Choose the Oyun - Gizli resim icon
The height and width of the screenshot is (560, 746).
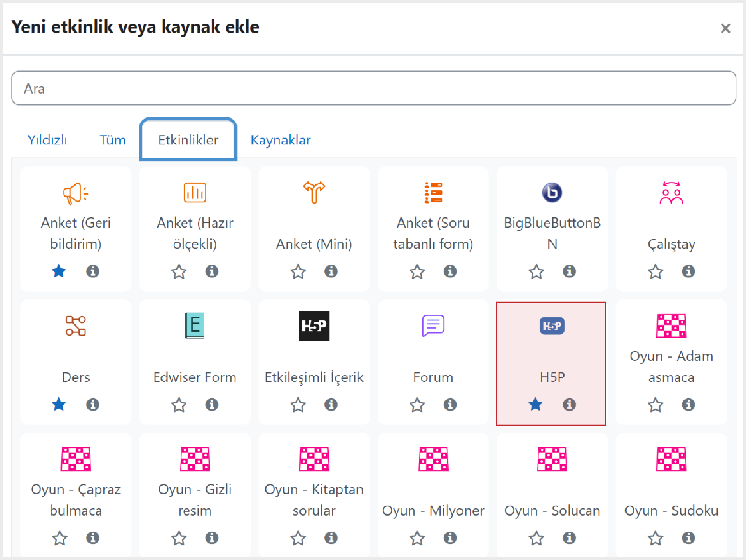coord(195,459)
